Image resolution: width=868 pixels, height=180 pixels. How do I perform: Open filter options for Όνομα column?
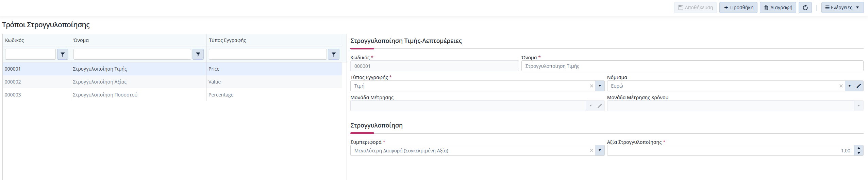click(x=198, y=54)
